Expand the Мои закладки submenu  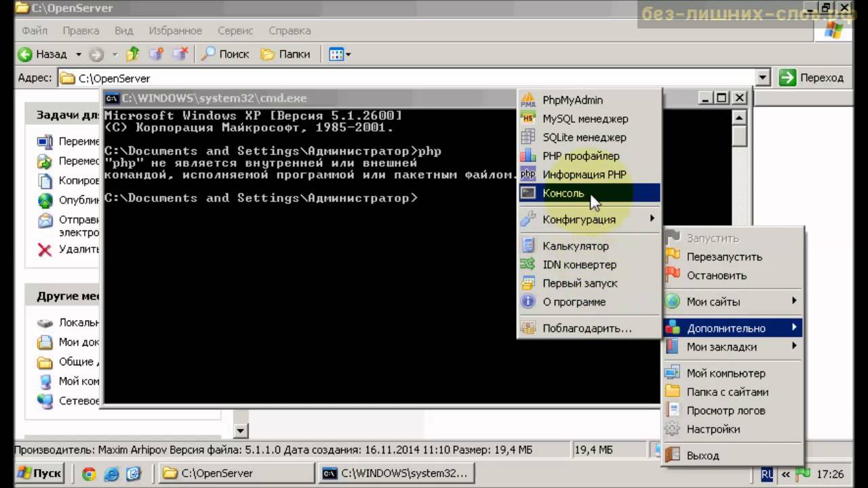click(733, 346)
